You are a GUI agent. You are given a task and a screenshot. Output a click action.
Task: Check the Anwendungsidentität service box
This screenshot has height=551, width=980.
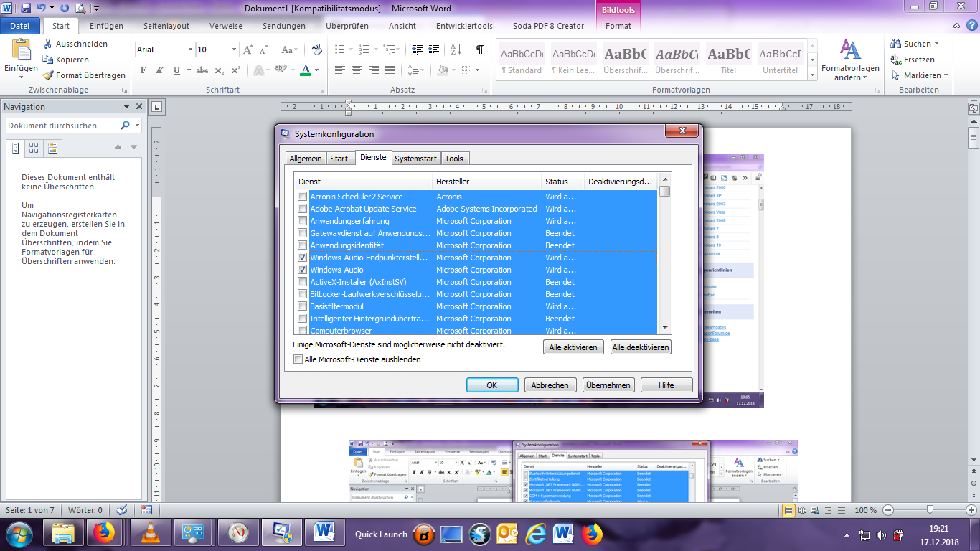(x=303, y=245)
